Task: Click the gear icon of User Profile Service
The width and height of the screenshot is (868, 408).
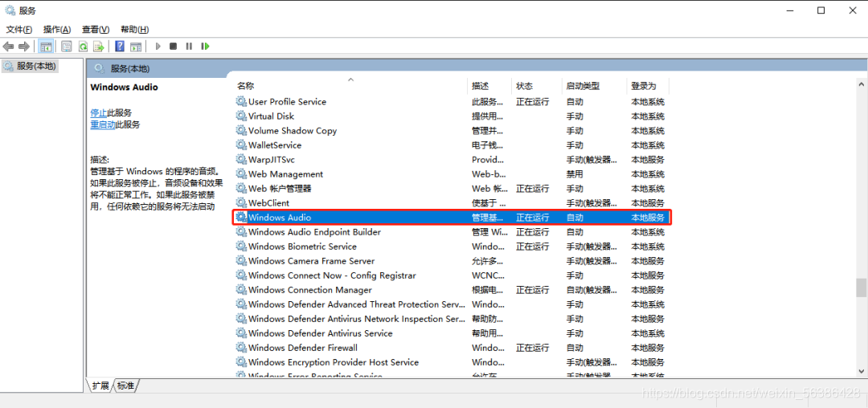Action: (x=241, y=102)
